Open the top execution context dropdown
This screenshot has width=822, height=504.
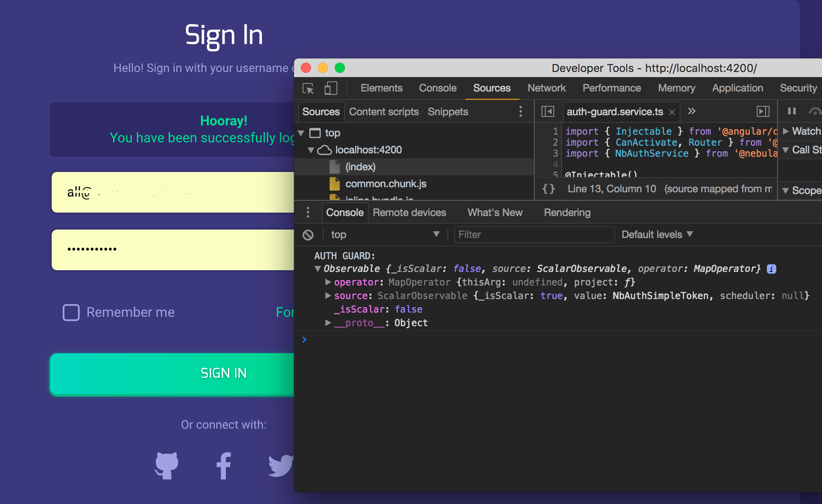[x=385, y=235]
